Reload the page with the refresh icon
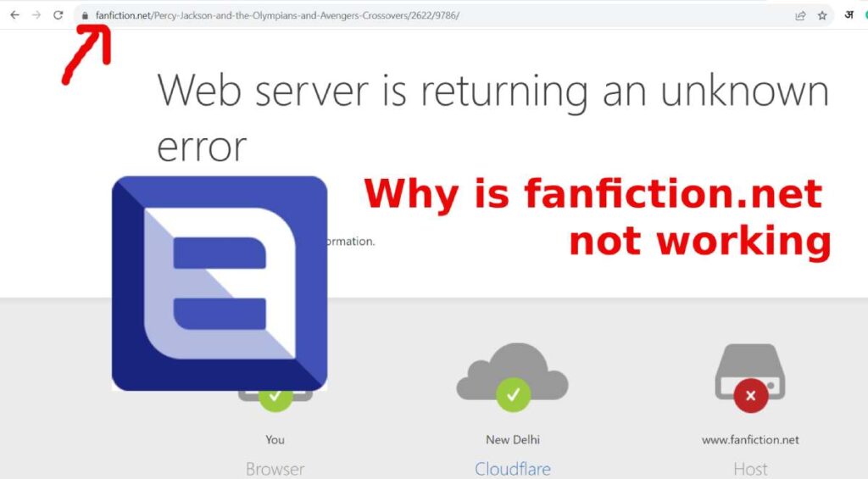Viewport: 868px width, 479px height. (58, 15)
